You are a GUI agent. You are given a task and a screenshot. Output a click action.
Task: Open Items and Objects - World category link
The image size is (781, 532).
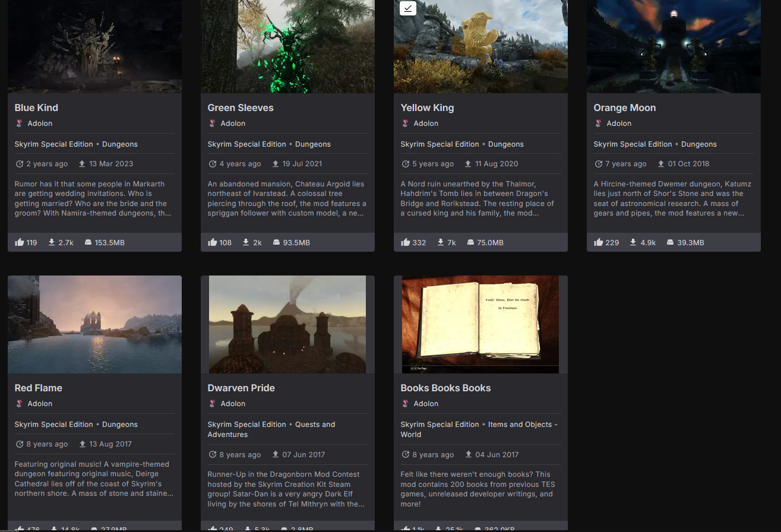click(x=479, y=429)
